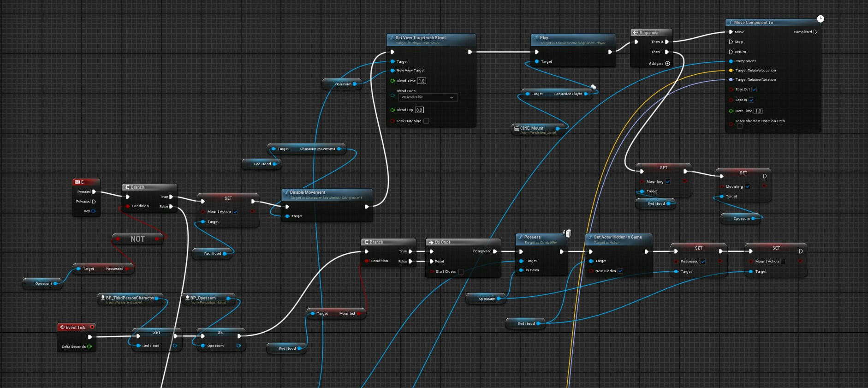Click the Target Relative Location yellow pin

731,71
